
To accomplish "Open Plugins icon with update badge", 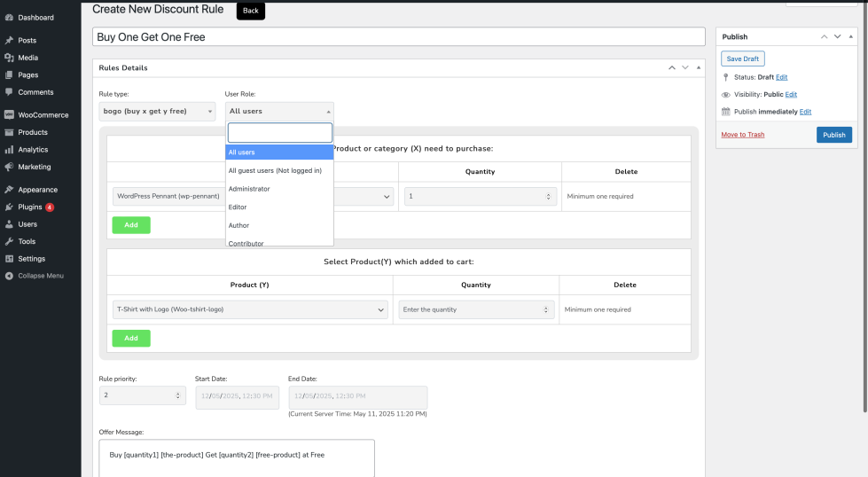I will (x=9, y=207).
